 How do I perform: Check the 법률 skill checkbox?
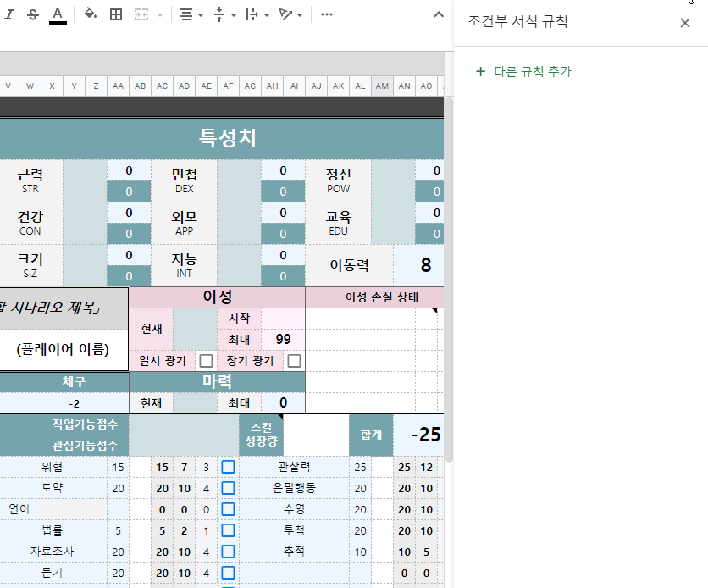(228, 530)
